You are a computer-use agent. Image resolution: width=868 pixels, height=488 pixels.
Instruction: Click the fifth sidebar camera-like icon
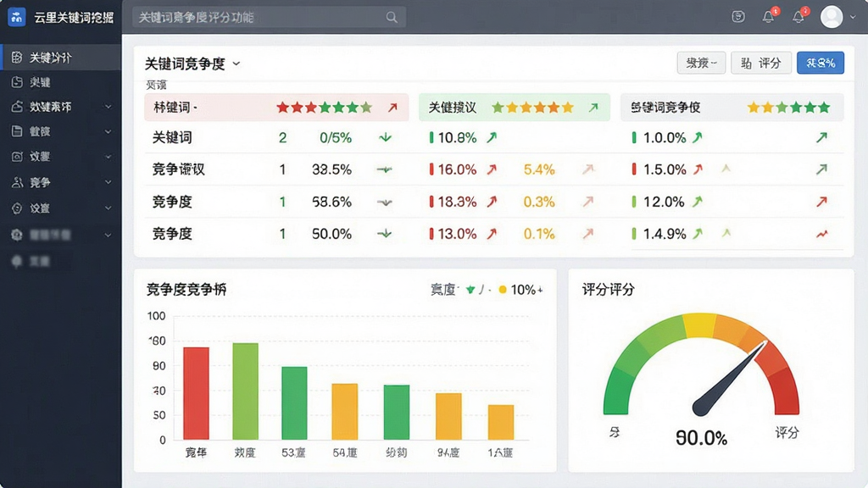(17, 157)
